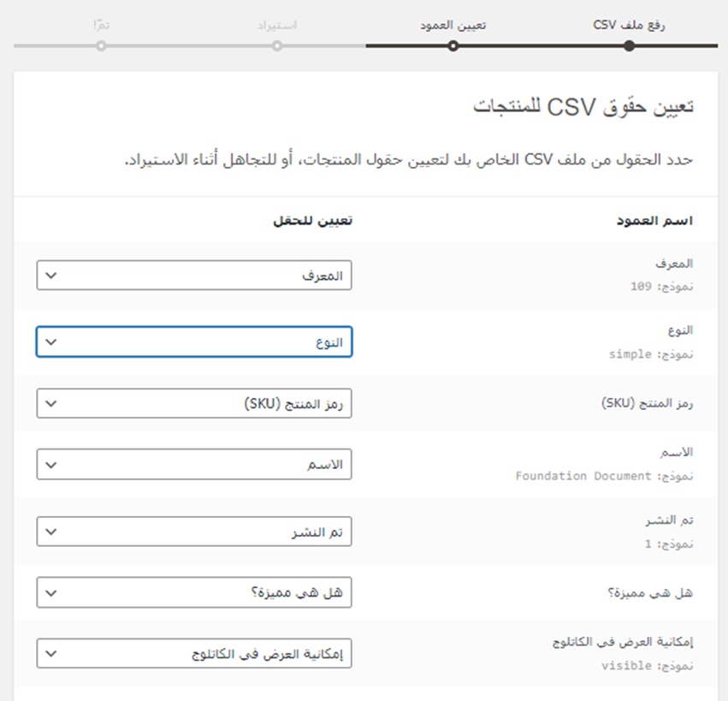This screenshot has height=701, width=728.
Task: Go to the رفع ملف CSV step label
Action: 630,24
